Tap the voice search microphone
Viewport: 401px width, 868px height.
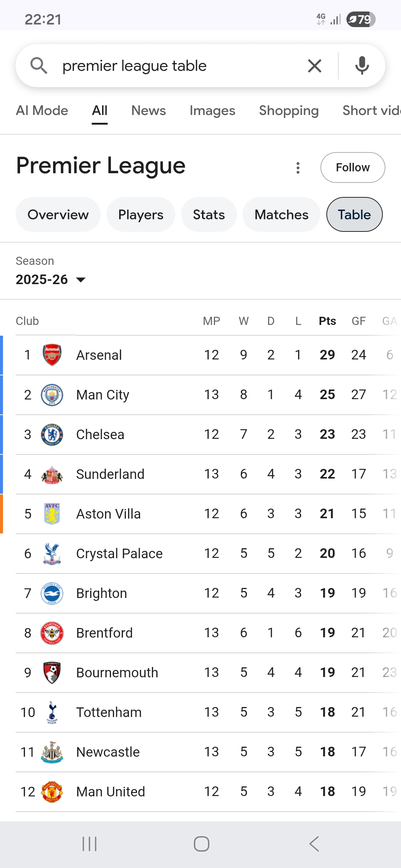[362, 66]
